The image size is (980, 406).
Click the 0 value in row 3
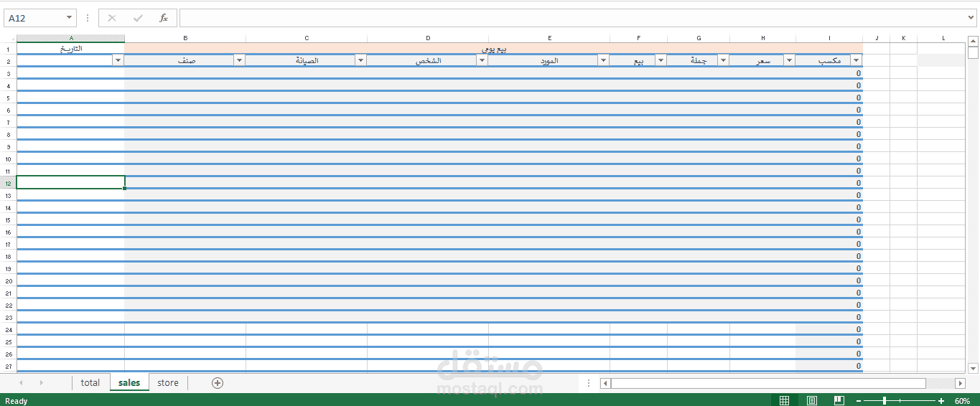pos(858,73)
